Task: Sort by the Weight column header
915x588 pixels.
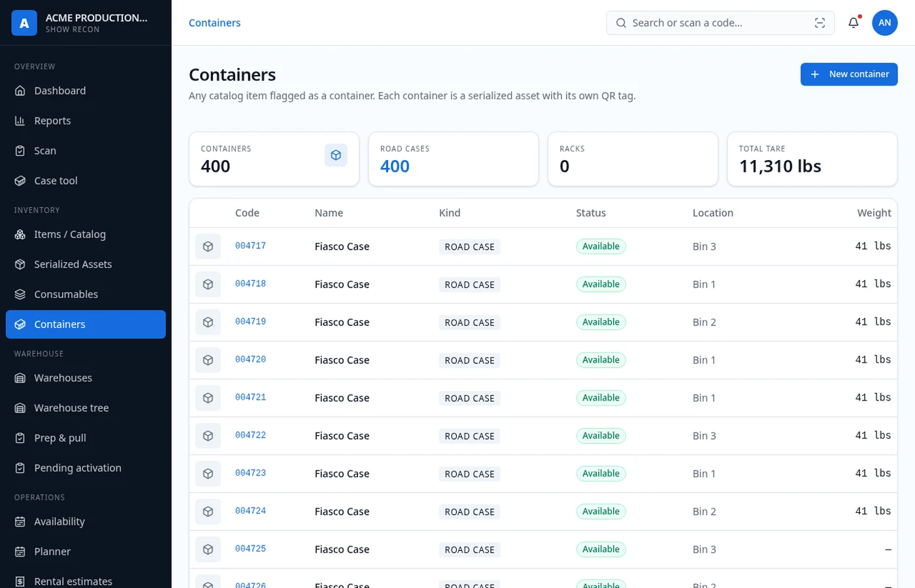Action: click(x=874, y=213)
